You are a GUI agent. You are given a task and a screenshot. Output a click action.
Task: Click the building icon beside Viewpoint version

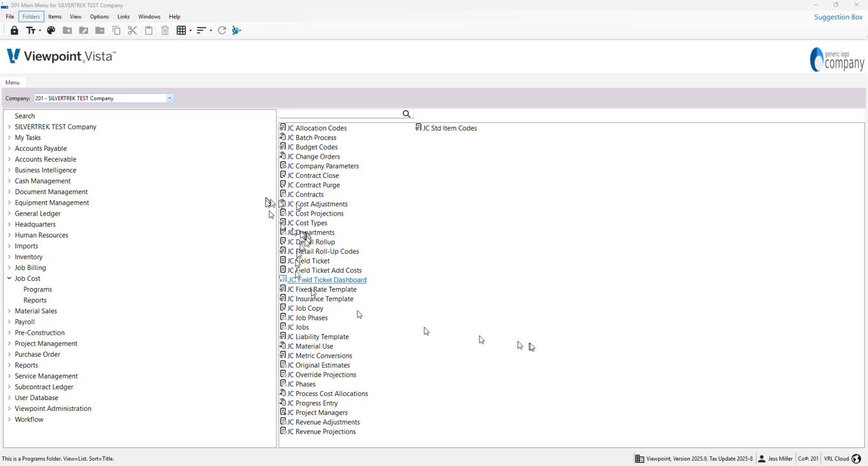click(639, 459)
